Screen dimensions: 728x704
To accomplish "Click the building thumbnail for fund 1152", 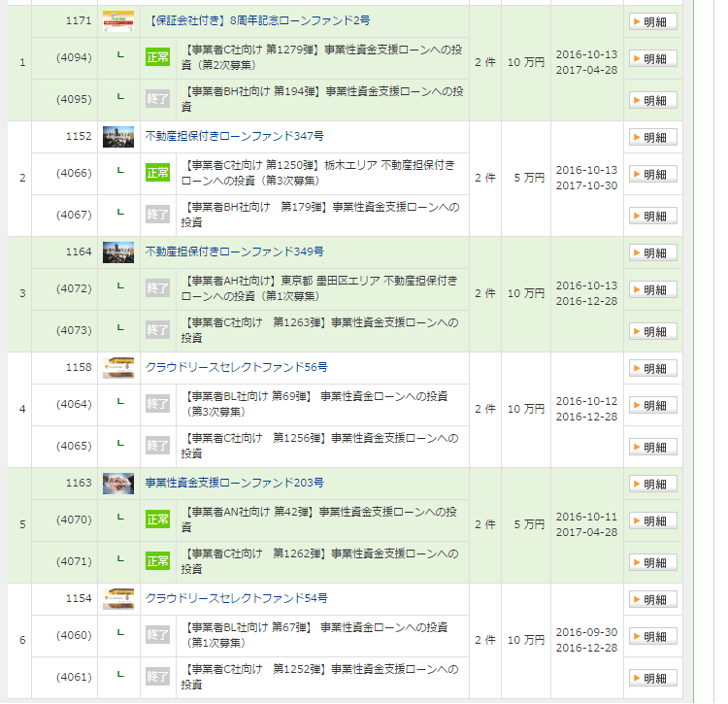I will tap(118, 136).
